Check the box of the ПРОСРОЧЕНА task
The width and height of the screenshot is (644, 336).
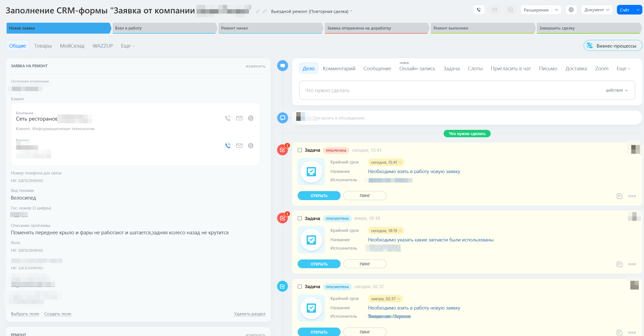300,150
